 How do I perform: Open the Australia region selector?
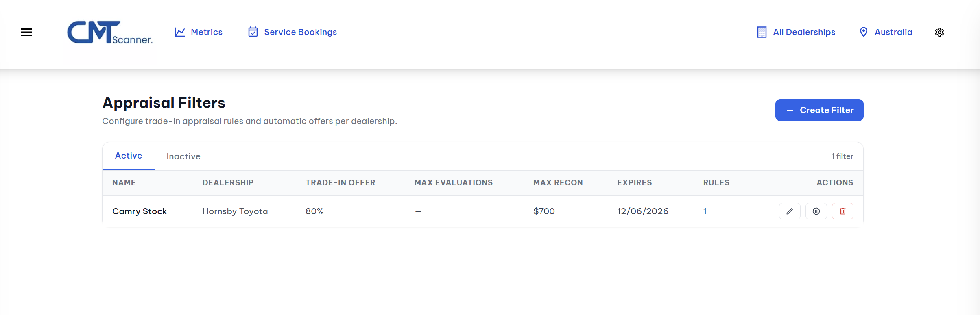point(886,32)
